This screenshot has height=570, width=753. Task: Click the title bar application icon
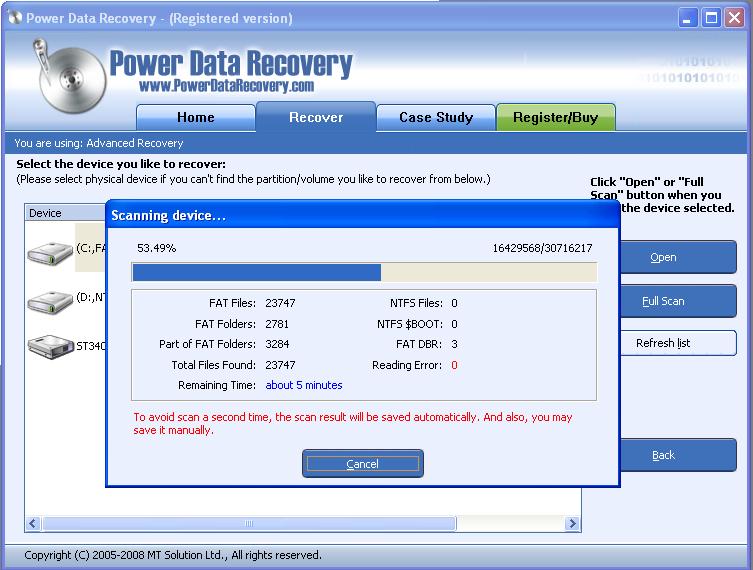(15, 18)
